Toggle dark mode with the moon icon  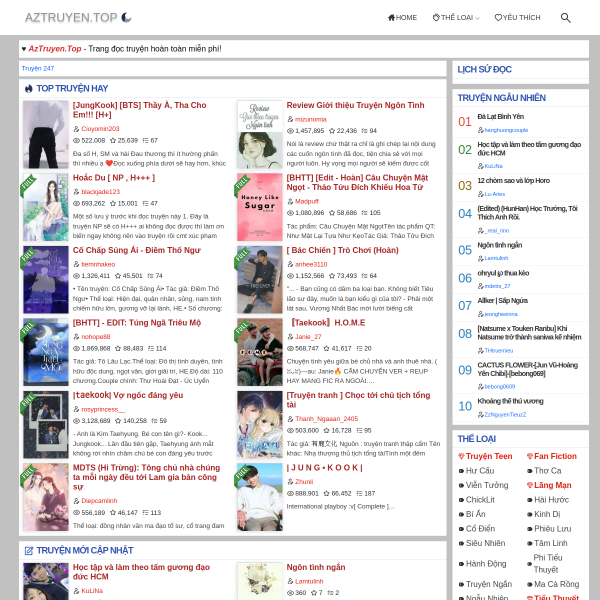(126, 18)
